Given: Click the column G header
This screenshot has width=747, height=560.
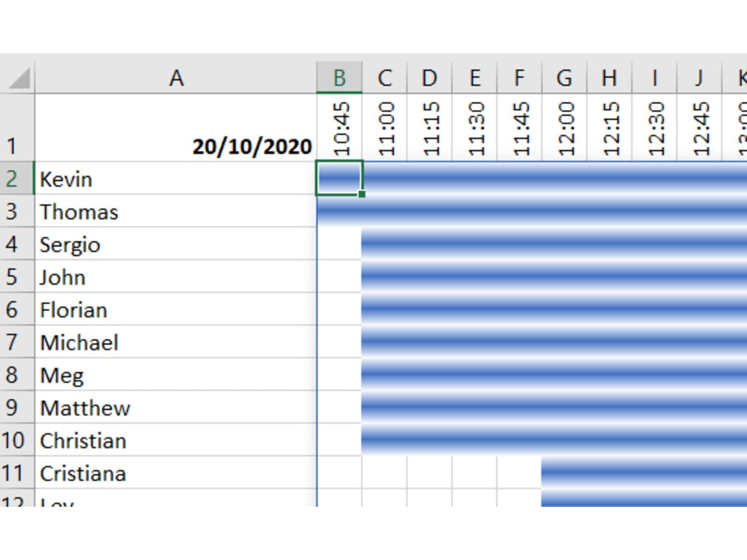Looking at the screenshot, I should 564,78.
